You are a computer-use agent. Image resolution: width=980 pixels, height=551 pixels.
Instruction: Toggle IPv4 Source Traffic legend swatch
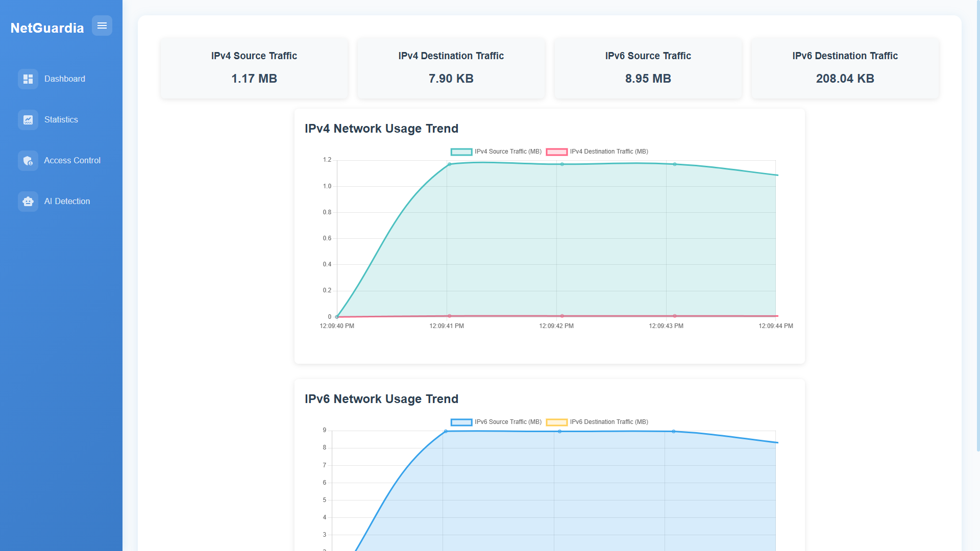(x=461, y=152)
